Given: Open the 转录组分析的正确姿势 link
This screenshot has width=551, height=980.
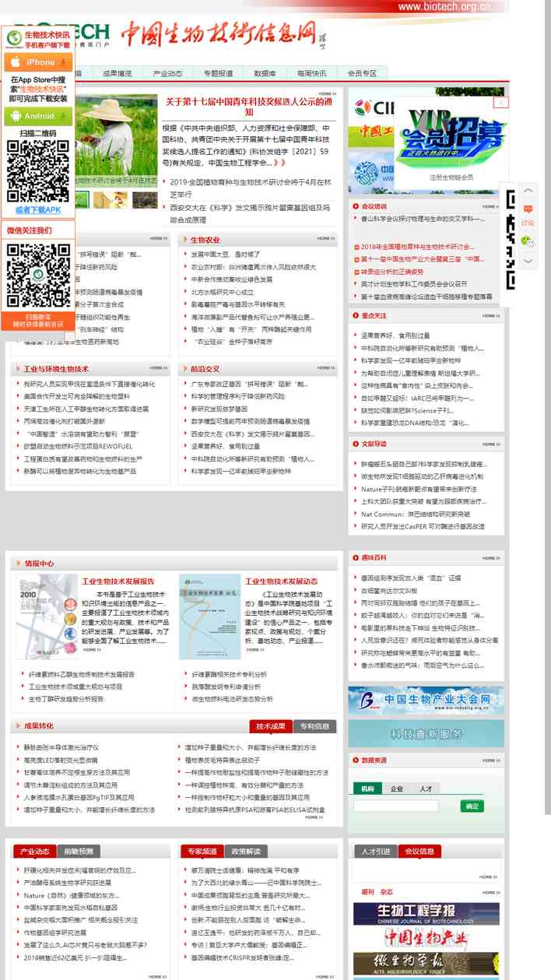Looking at the screenshot, I should [392, 272].
